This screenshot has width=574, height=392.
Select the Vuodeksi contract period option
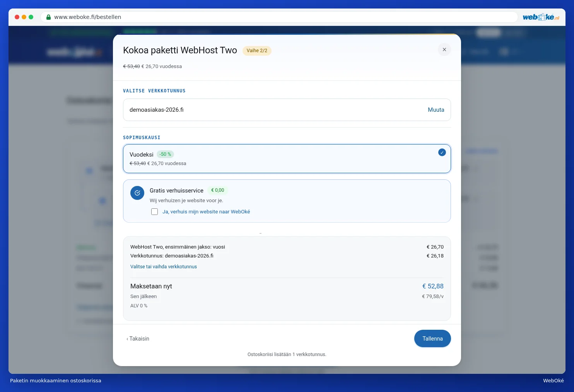click(287, 159)
